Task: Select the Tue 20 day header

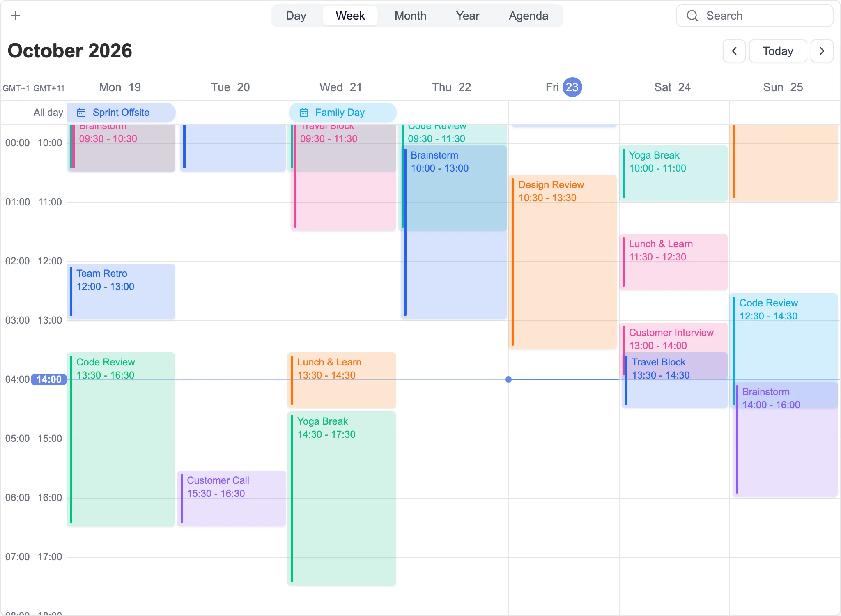Action: click(x=230, y=87)
